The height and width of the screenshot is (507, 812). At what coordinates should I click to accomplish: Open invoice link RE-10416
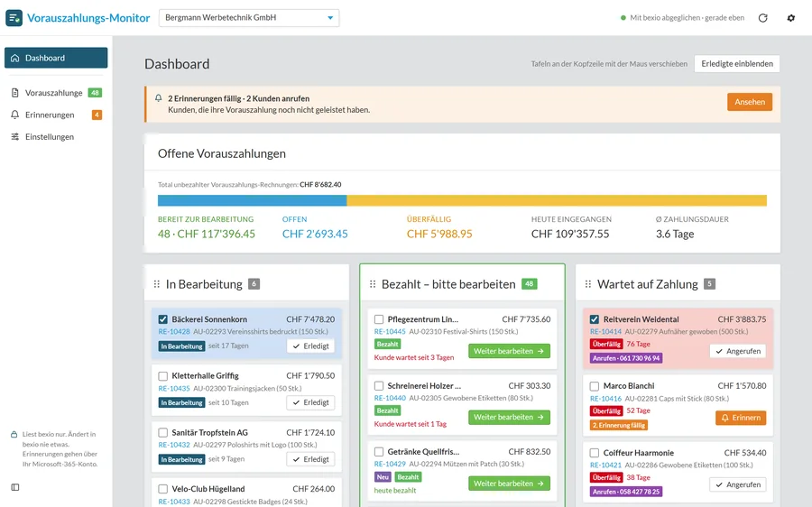pyautogui.click(x=605, y=399)
